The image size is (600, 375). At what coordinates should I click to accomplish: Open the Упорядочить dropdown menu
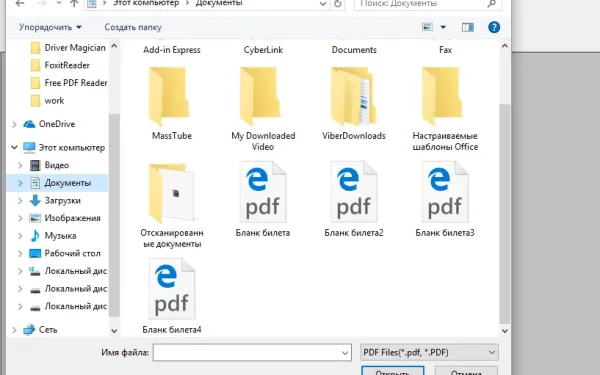[51, 27]
